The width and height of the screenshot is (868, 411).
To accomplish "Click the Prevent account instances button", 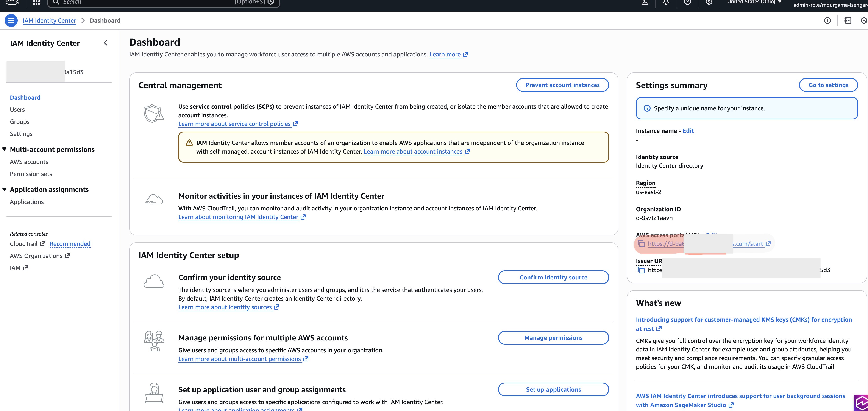I will pos(562,85).
